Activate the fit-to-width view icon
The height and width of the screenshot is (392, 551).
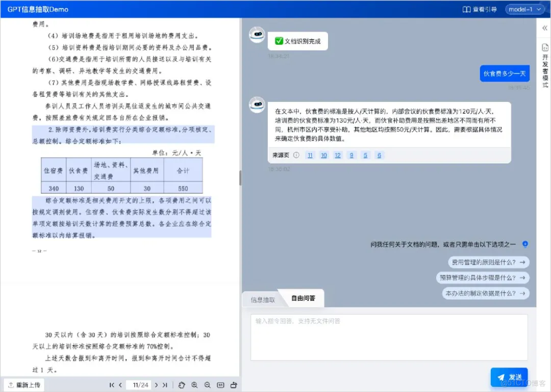[x=221, y=385]
